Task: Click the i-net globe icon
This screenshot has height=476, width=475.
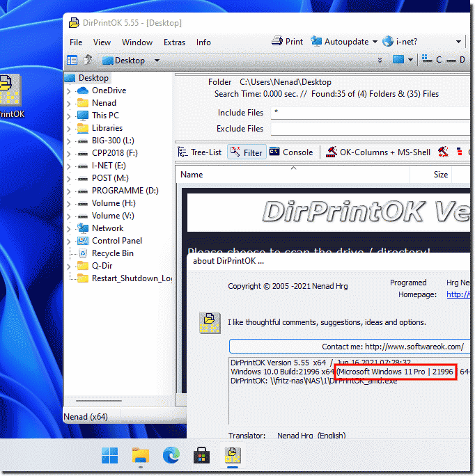Action: tap(388, 41)
